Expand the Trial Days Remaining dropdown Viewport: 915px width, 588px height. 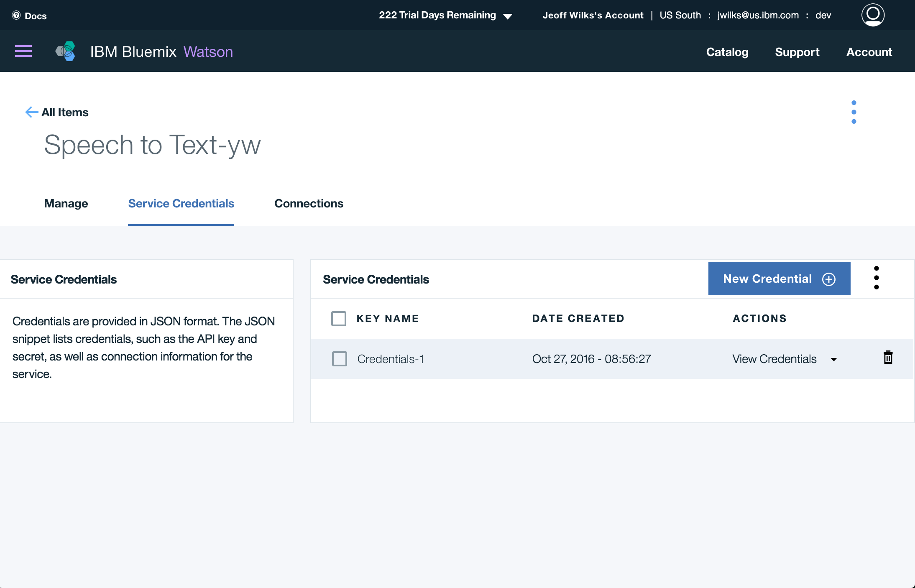pyautogui.click(x=507, y=16)
